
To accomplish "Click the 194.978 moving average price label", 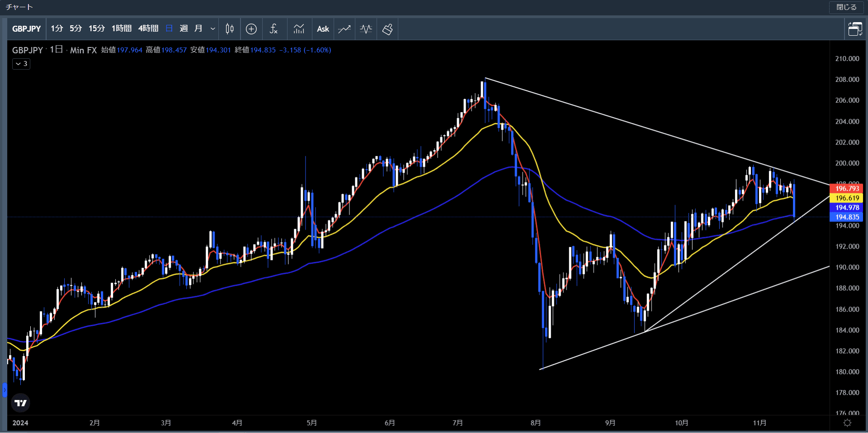I will [847, 207].
